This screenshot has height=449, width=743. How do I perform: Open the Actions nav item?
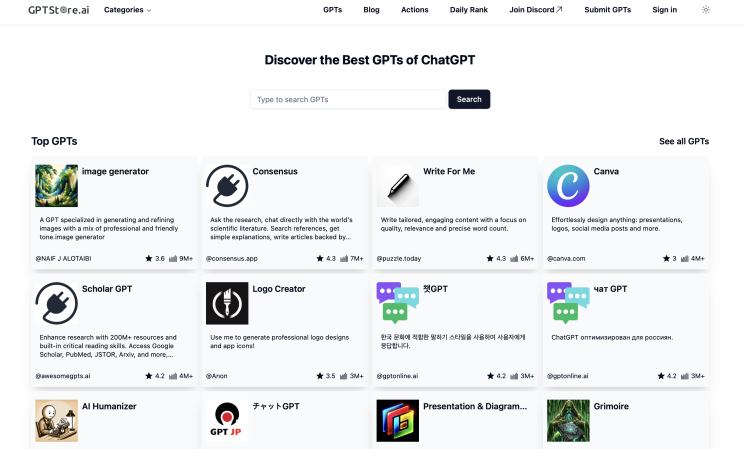[x=415, y=9]
